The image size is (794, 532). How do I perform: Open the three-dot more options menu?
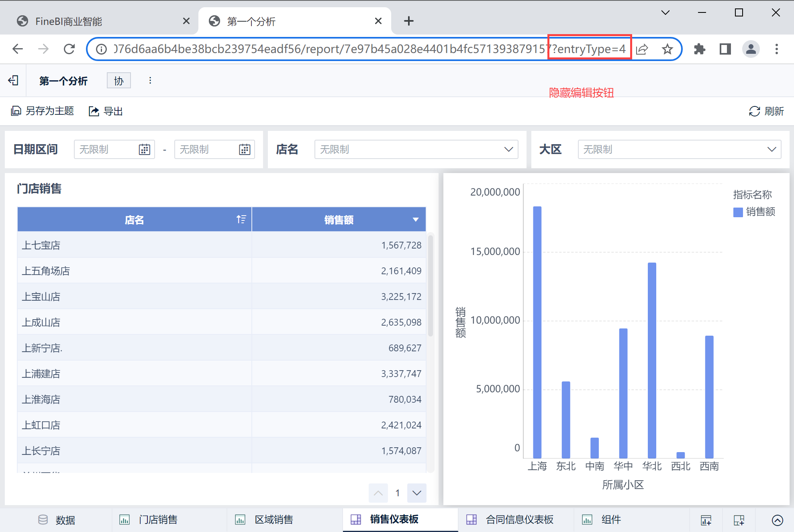[x=150, y=81]
